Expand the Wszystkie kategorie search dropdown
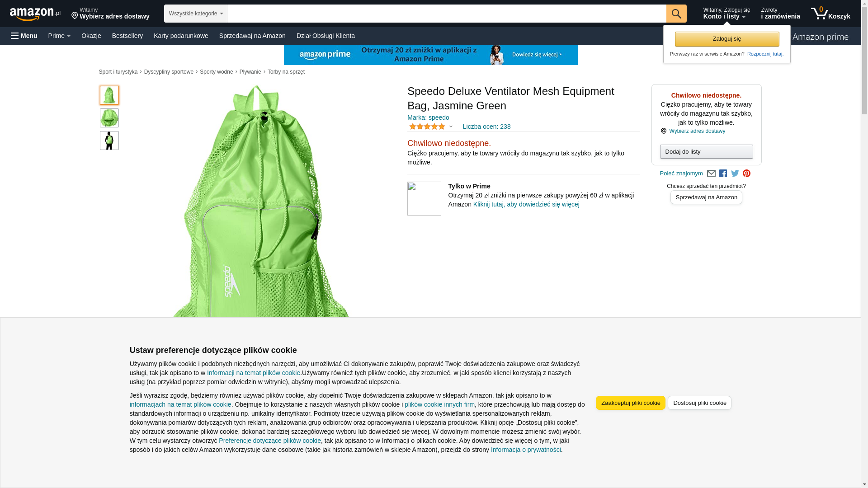The image size is (868, 488). pyautogui.click(x=195, y=14)
